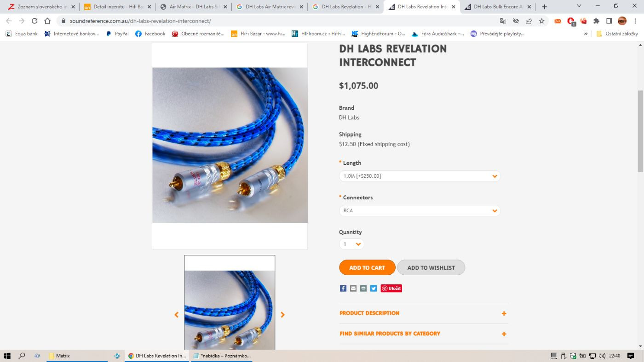Select the cable product thumbnail image
The image size is (644, 362).
[x=230, y=303]
